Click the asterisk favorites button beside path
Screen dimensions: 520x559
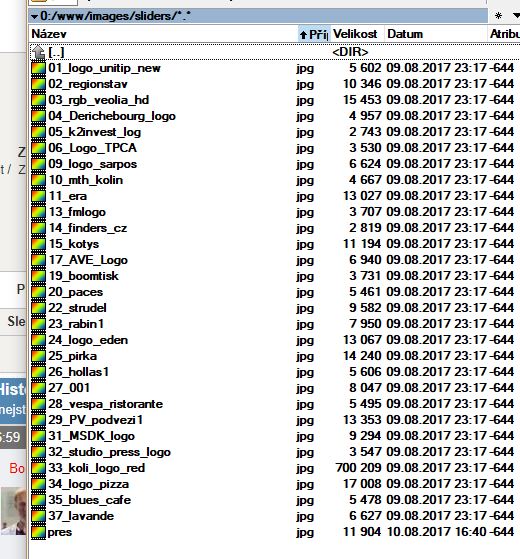tap(499, 16)
